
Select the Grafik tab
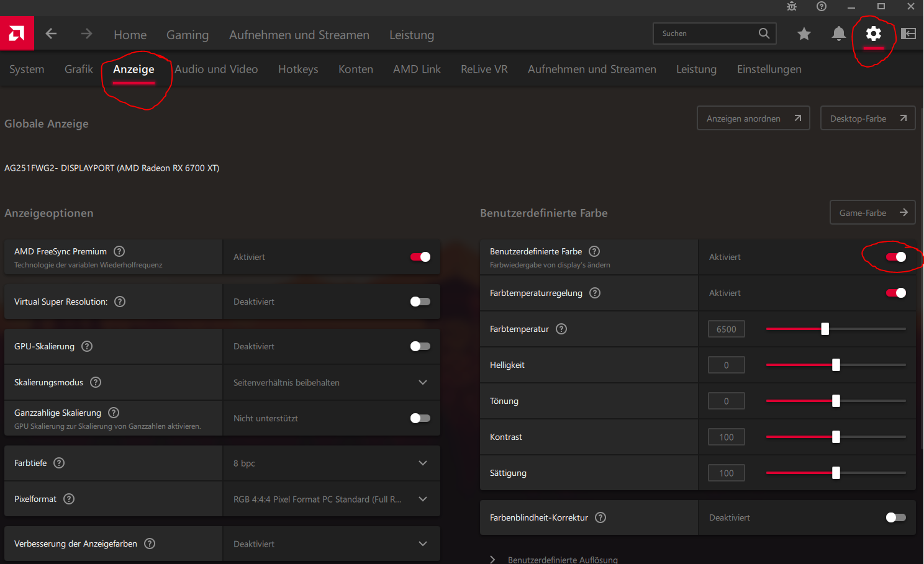(79, 69)
